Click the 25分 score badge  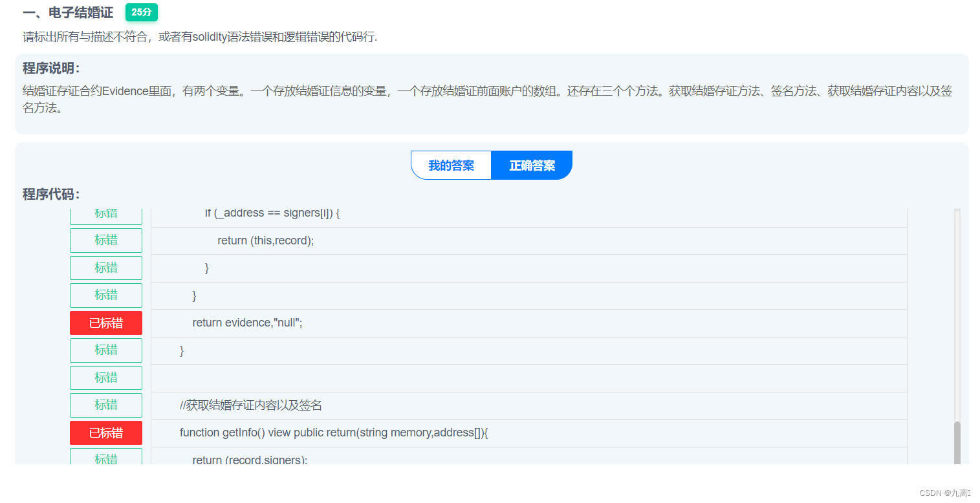(x=142, y=12)
